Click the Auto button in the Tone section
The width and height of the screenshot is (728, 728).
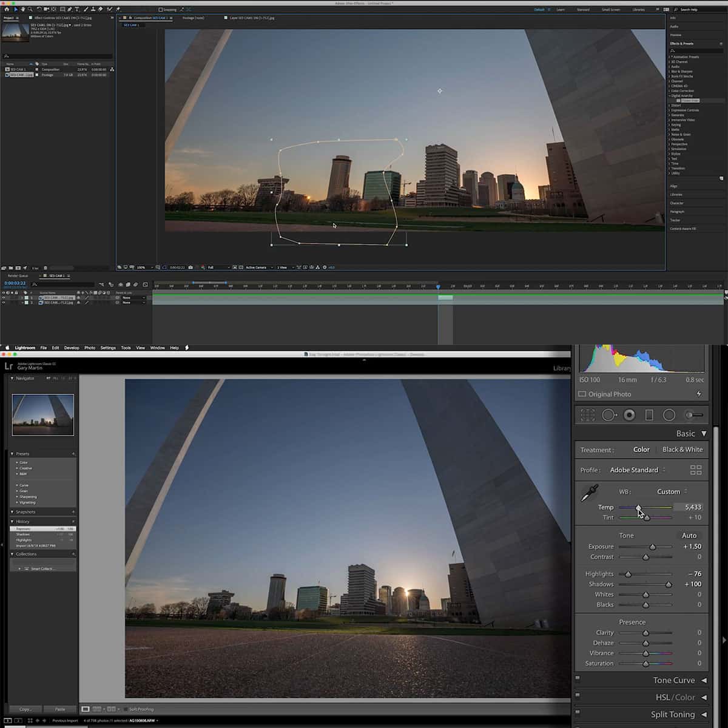[x=689, y=535]
